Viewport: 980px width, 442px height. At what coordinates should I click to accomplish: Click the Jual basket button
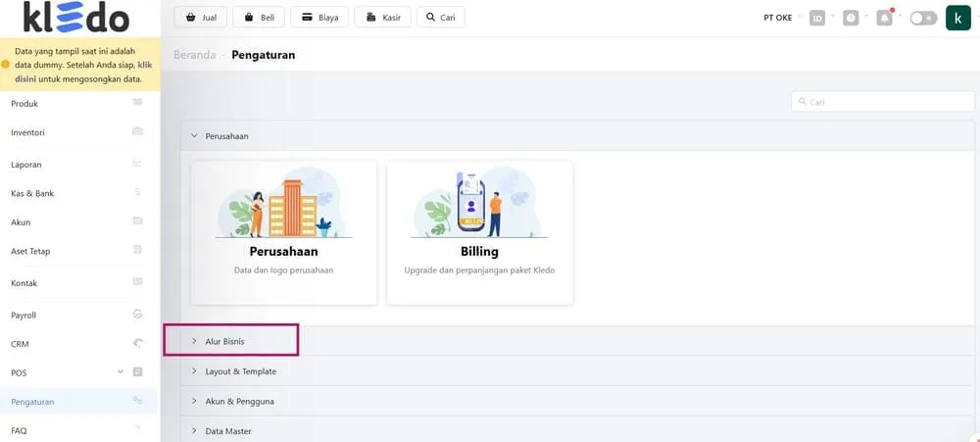[199, 18]
